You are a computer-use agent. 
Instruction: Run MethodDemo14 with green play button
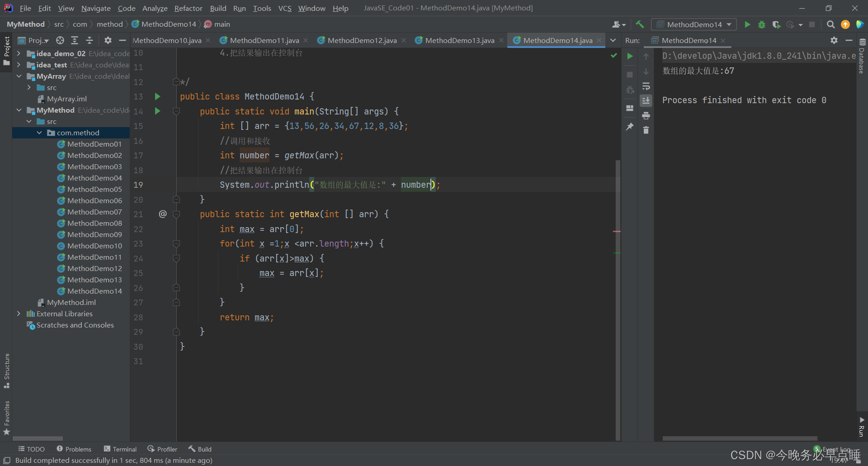click(x=747, y=24)
